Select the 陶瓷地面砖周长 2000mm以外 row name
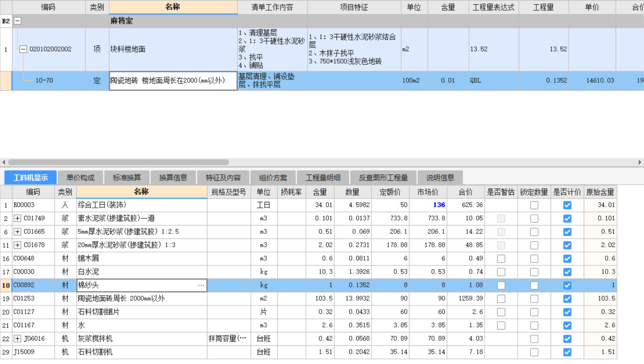 [x=142, y=299]
